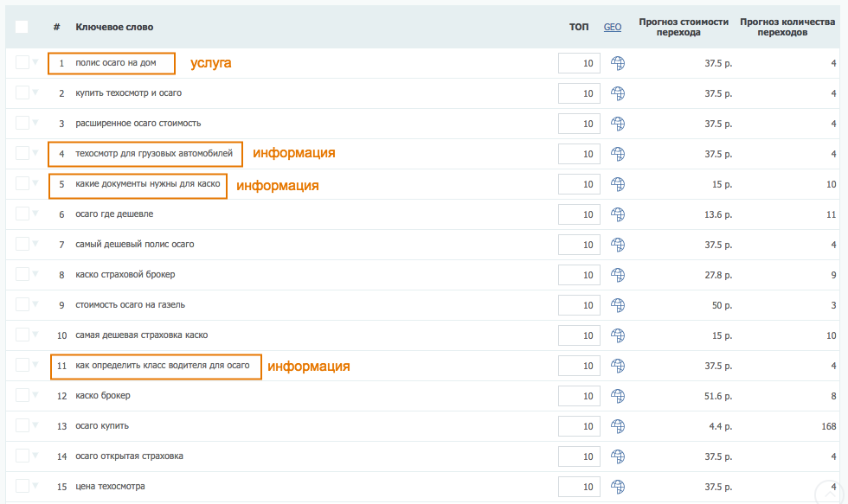The height and width of the screenshot is (504, 848).
Task: Click globe icon in 'стоимость осаго на газель' row
Action: [x=617, y=305]
